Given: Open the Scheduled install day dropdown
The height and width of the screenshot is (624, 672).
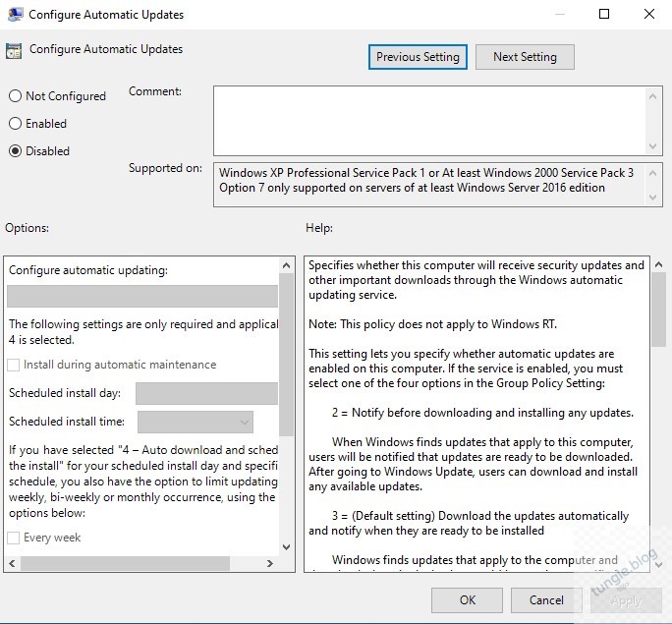Looking at the screenshot, I should pyautogui.click(x=206, y=393).
